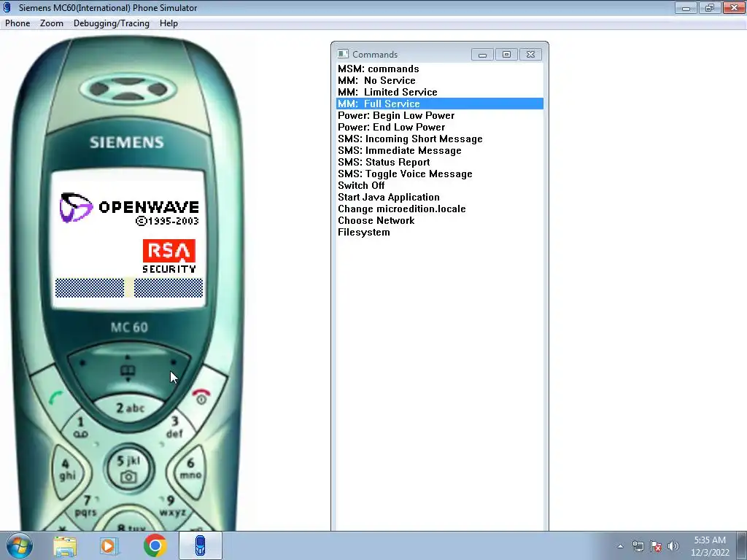747x560 pixels.
Task: Tap the 7 pqrs key on keypad
Action: (87, 506)
